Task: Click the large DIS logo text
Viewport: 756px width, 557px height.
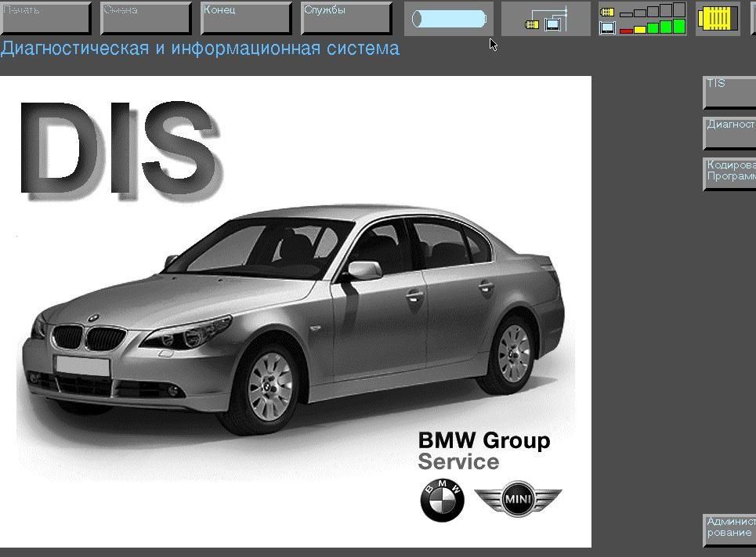Action: coord(121,150)
